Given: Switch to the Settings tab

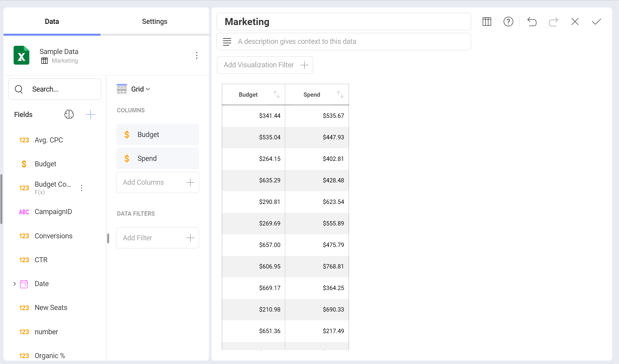Looking at the screenshot, I should 154,22.
